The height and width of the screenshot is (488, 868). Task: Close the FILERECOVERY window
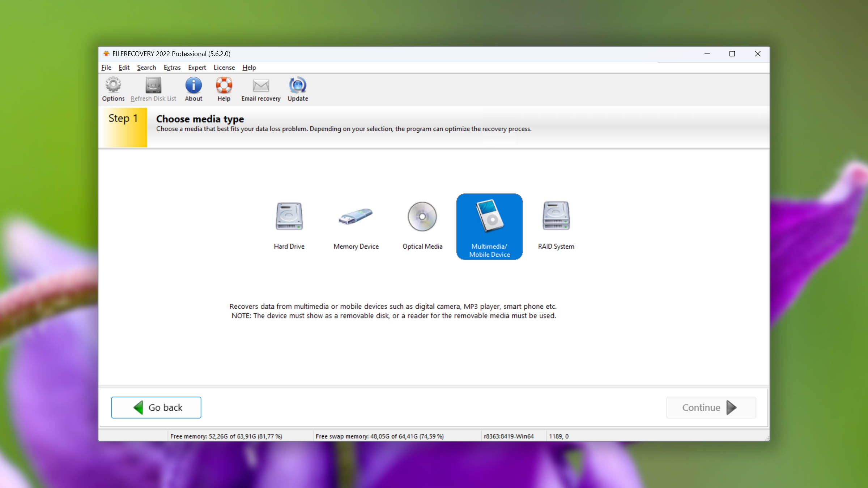(758, 54)
